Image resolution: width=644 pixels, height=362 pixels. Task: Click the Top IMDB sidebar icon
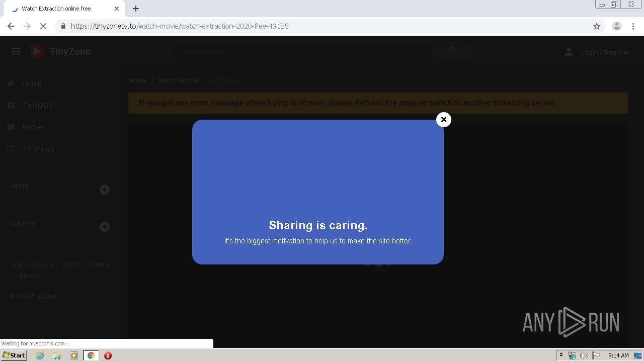(x=11, y=105)
